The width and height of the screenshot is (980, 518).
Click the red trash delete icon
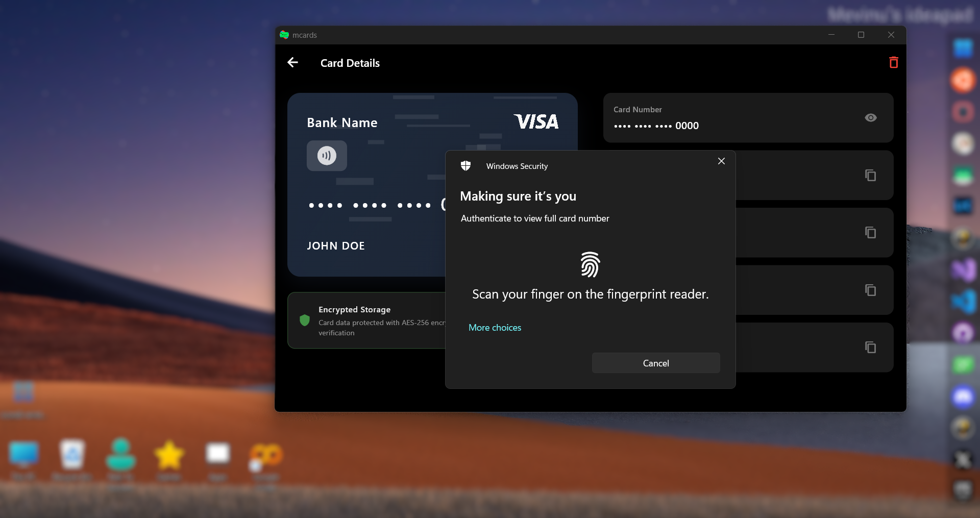(894, 62)
